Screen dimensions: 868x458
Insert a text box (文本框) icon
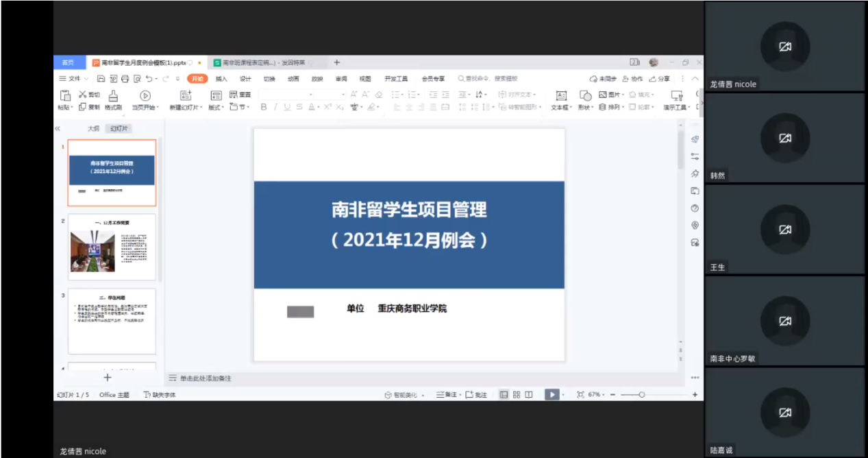pos(561,96)
